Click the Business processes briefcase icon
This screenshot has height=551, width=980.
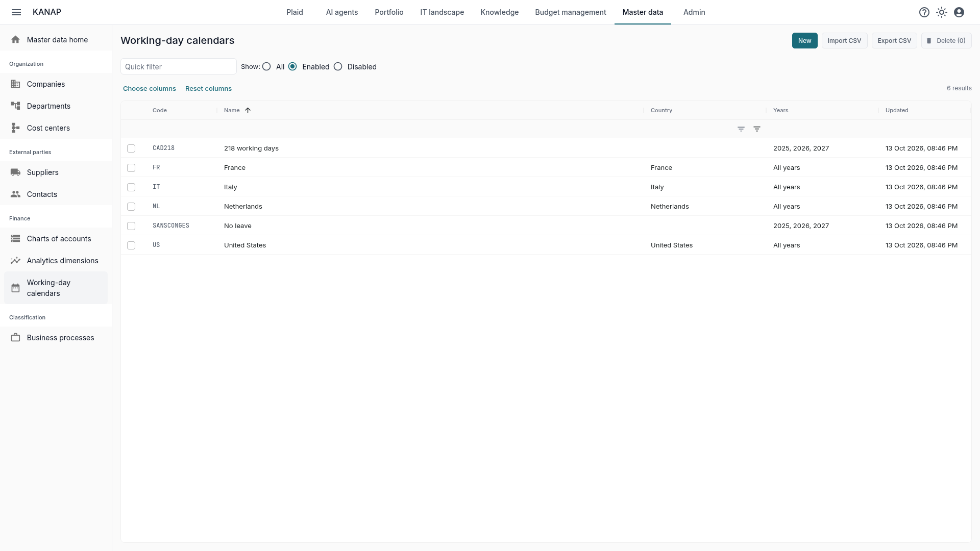[x=16, y=338]
